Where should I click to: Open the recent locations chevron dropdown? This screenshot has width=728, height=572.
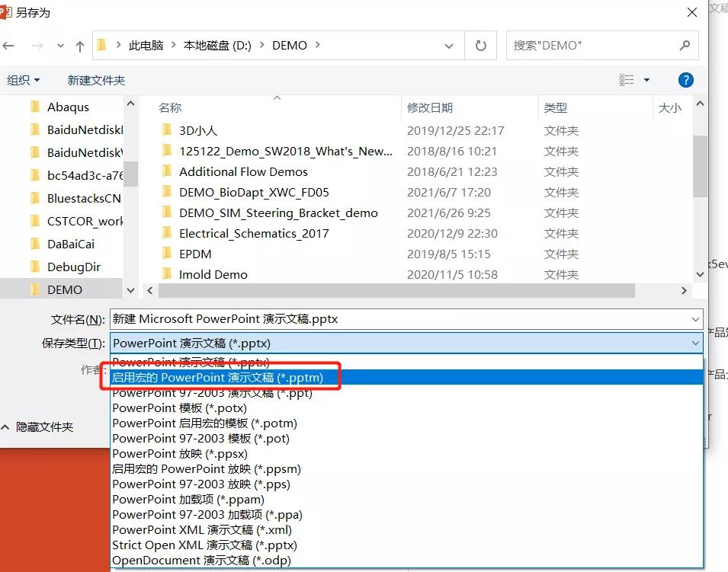pos(59,46)
